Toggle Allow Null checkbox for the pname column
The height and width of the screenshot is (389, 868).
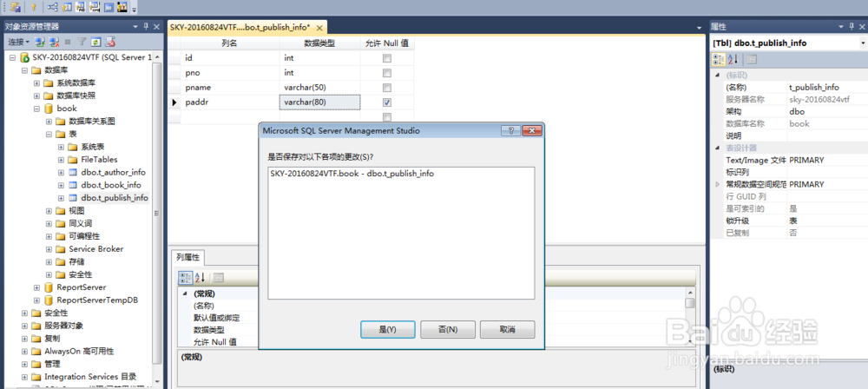coord(387,88)
